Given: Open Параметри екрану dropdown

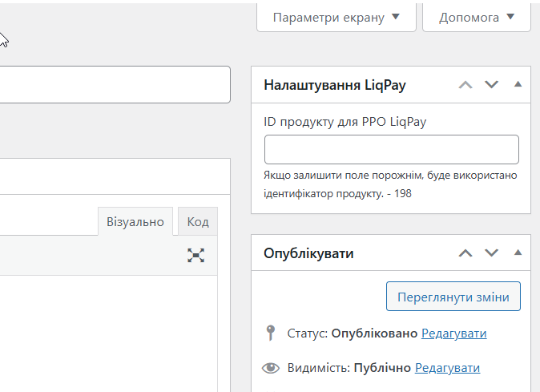Looking at the screenshot, I should (336, 17).
